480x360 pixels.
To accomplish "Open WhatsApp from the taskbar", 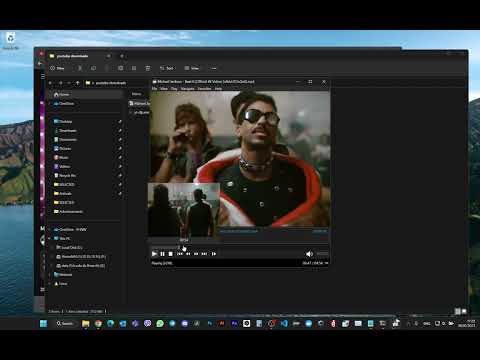I will coord(160,323).
